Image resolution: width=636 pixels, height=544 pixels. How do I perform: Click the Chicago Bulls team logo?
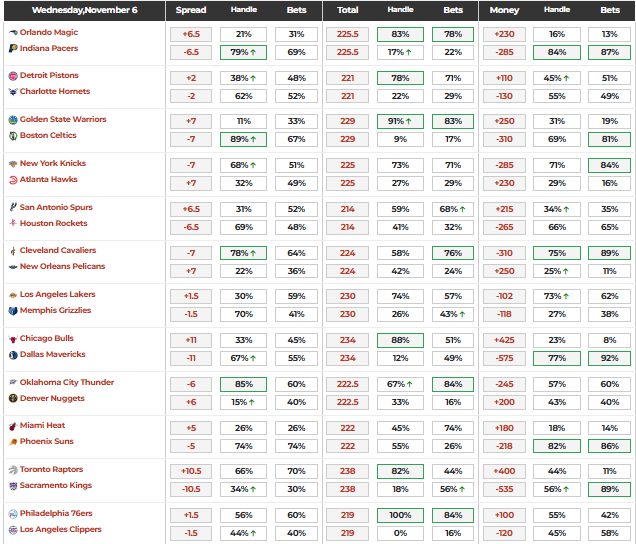click(x=13, y=339)
